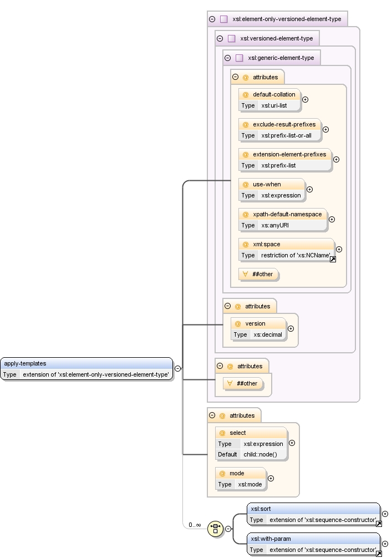This screenshot has width=392, height=558.
Task: Click the @ icon of mode attribute
Action: [222, 473]
